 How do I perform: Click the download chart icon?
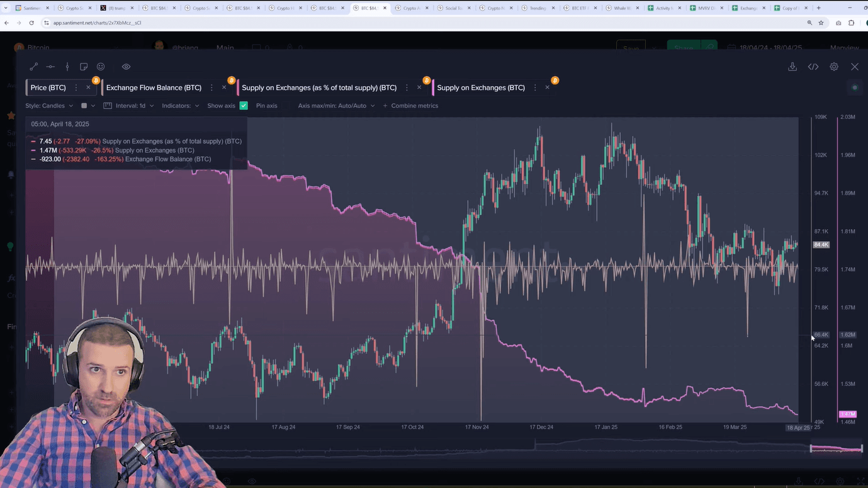[x=792, y=67]
